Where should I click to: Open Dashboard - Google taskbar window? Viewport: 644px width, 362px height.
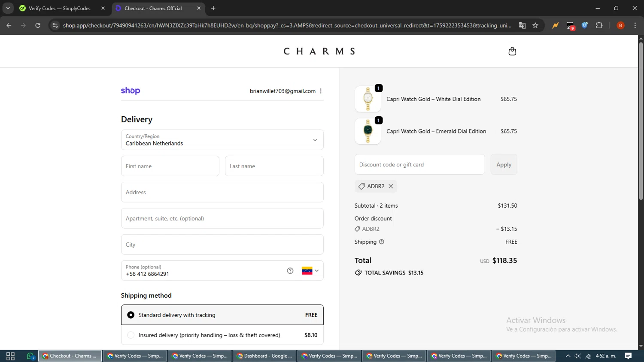pos(264,356)
